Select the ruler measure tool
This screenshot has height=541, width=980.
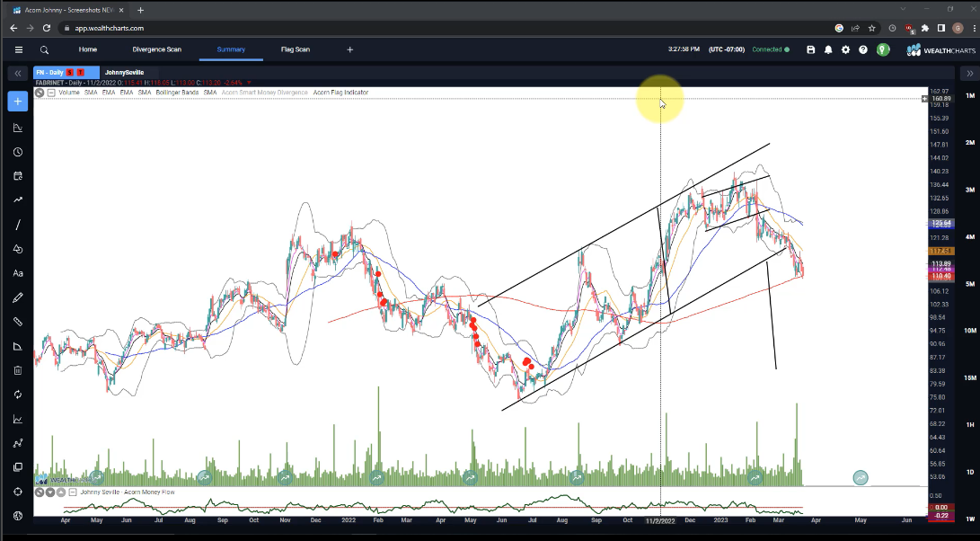(x=17, y=322)
